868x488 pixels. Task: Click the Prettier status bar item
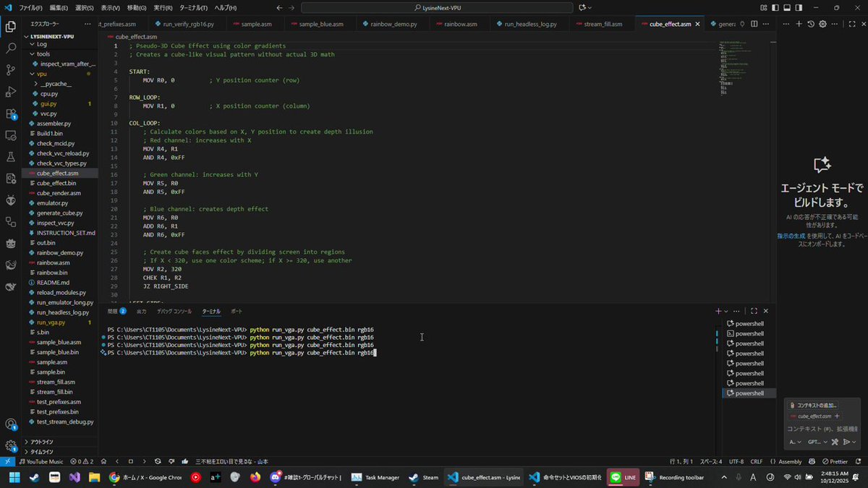pos(835,461)
